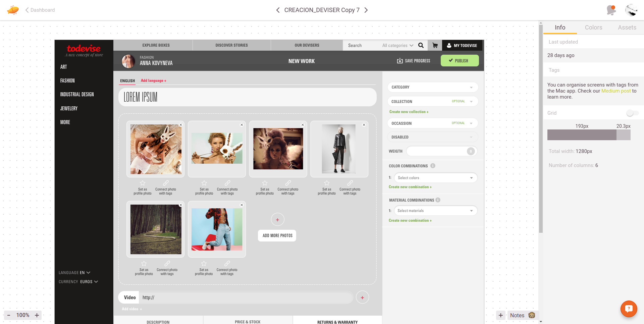Open the Select colors dropdown
This screenshot has width=644, height=324.
(x=436, y=178)
